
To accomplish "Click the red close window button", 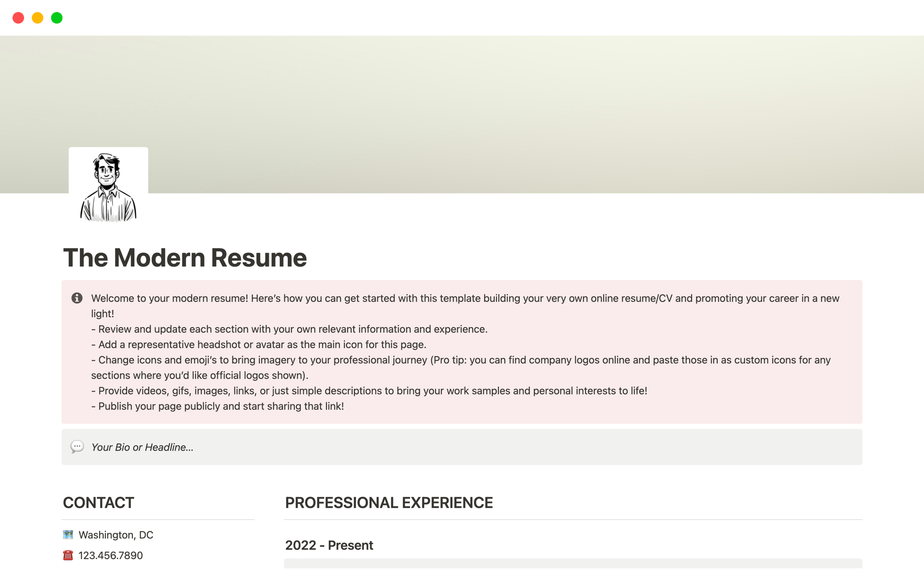I will [x=18, y=18].
